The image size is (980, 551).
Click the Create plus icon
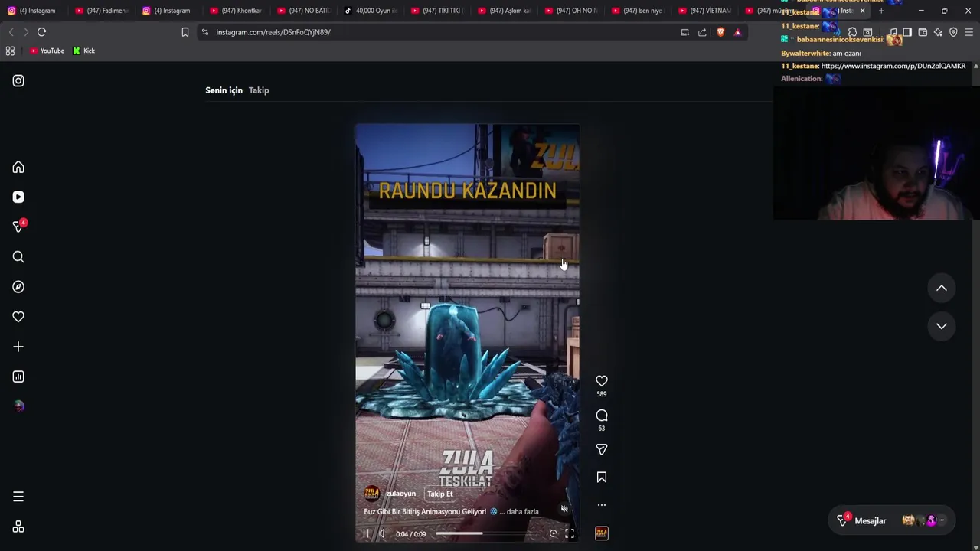18,347
